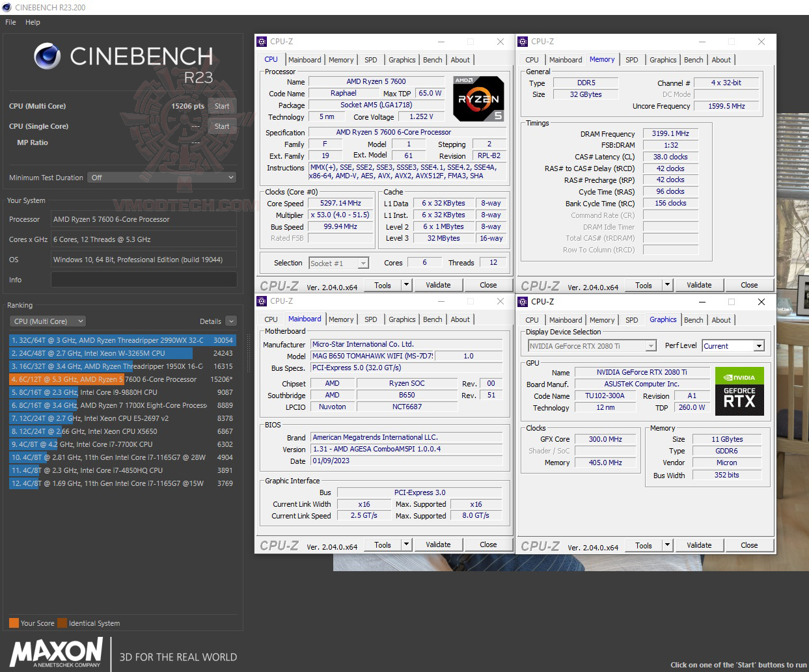Open About tab in the Memory window

point(720,60)
